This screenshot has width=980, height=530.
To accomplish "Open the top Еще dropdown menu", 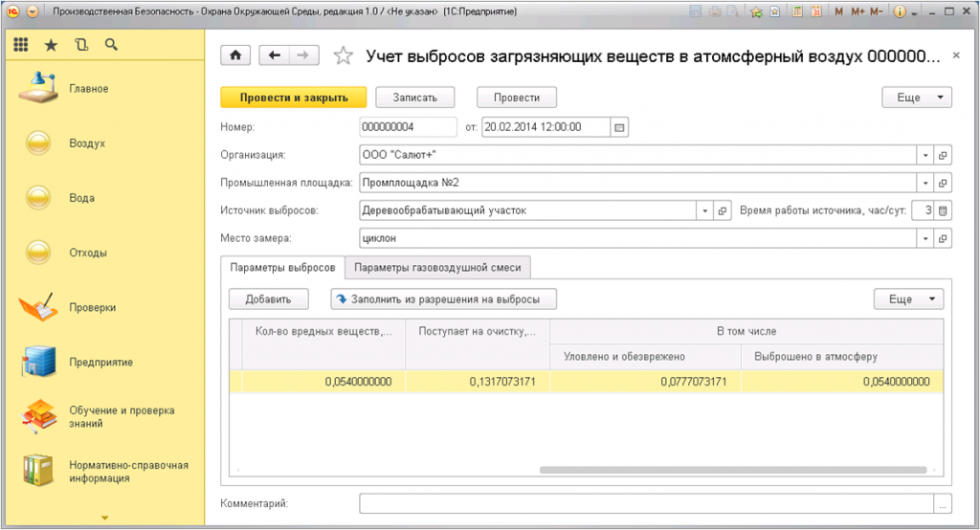I will coord(916,98).
